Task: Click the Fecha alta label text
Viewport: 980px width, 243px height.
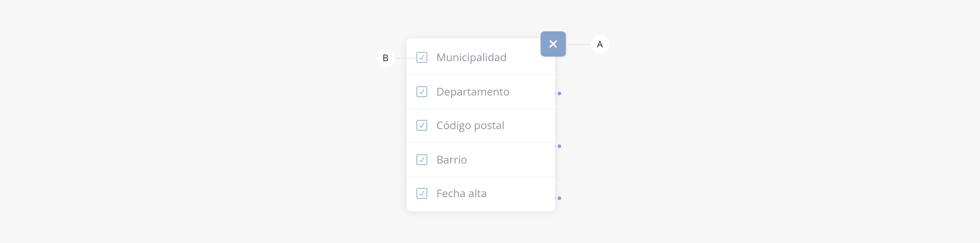Action: (x=461, y=193)
